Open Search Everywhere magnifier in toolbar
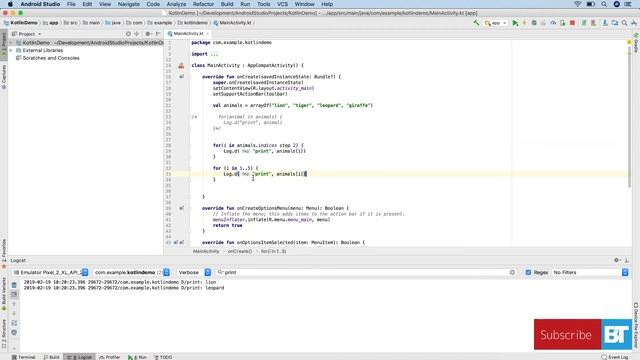 (x=624, y=23)
